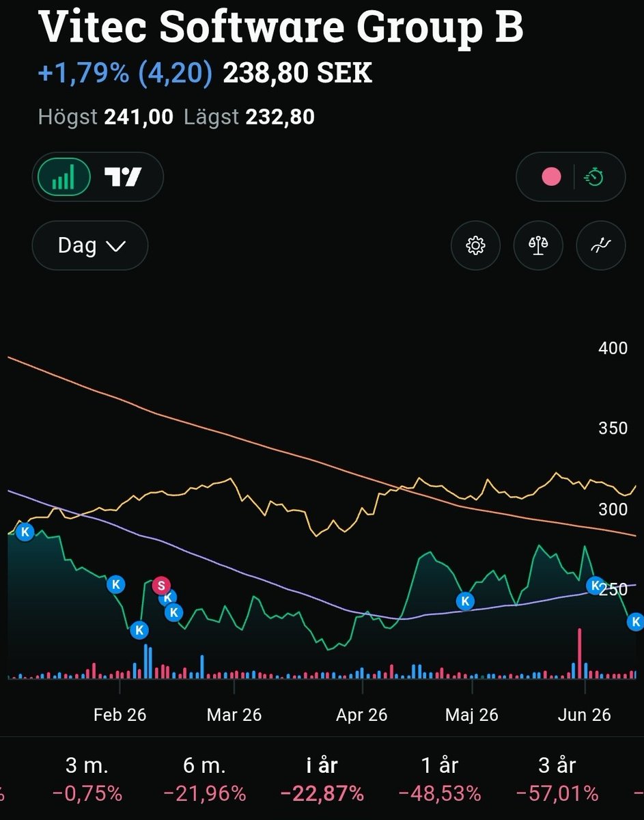This screenshot has height=820, width=644.
Task: Tap the stock title Vitec Software Group B
Action: [281, 26]
